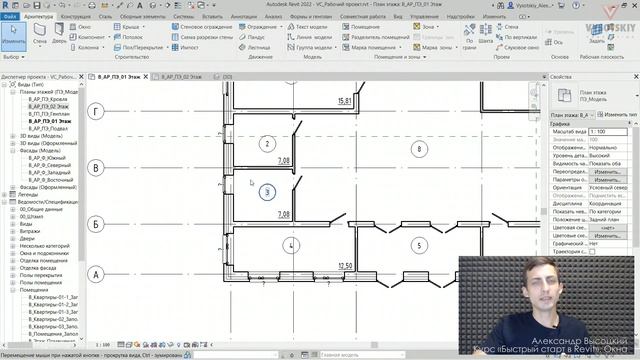640x360 pixels.
Task: Click Изменить button for Параметры
Action: [607, 180]
